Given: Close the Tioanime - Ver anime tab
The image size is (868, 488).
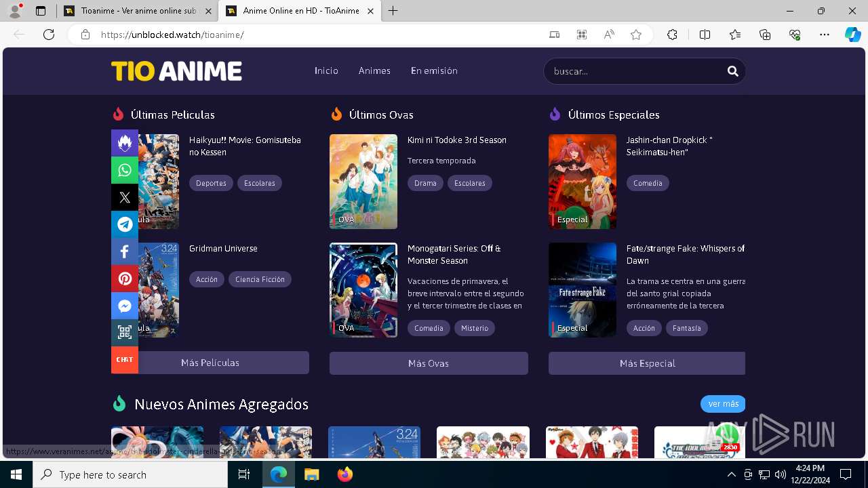Looking at the screenshot, I should tap(208, 11).
